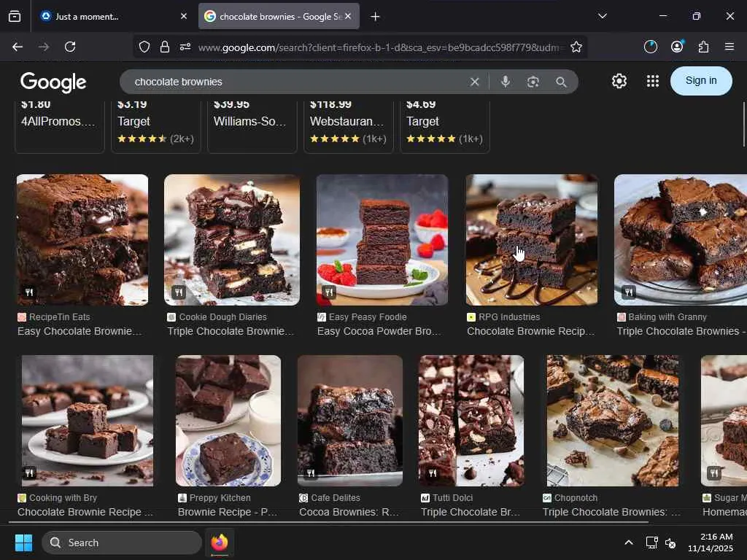Open the Chopnotch brownie image
The height and width of the screenshot is (560, 747).
613,421
